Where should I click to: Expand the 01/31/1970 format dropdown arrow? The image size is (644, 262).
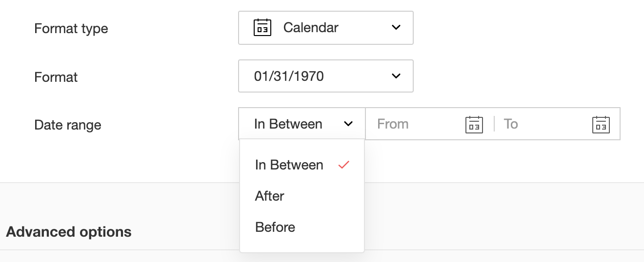click(396, 76)
